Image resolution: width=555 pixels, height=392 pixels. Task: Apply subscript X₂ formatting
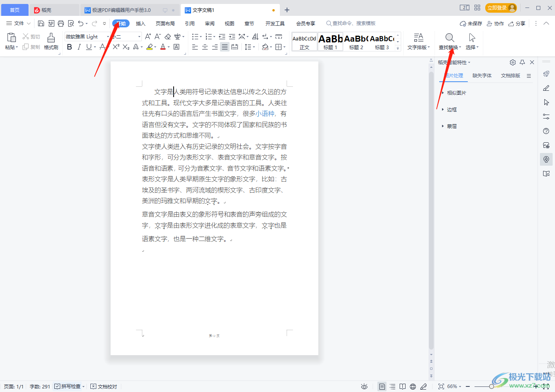click(x=126, y=47)
